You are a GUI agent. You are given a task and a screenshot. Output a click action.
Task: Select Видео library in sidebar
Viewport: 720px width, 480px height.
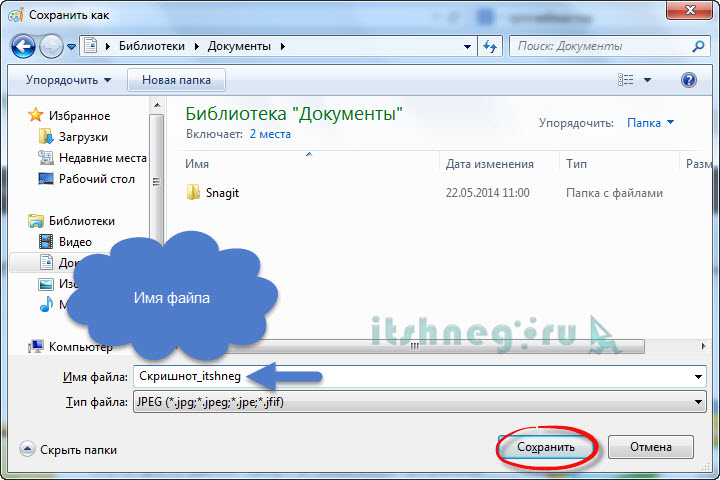pyautogui.click(x=75, y=242)
